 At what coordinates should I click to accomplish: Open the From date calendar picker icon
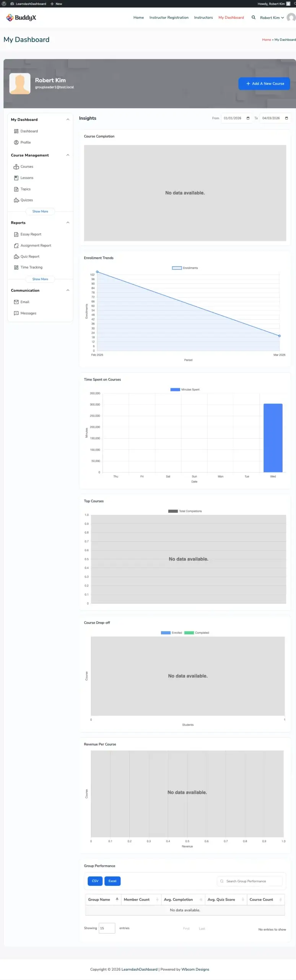coord(248,118)
